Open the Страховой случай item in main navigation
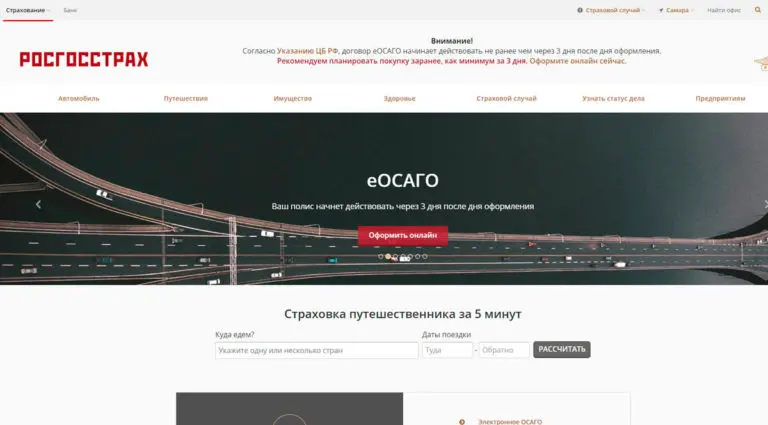Viewport: 768px width, 425px height. click(506, 98)
